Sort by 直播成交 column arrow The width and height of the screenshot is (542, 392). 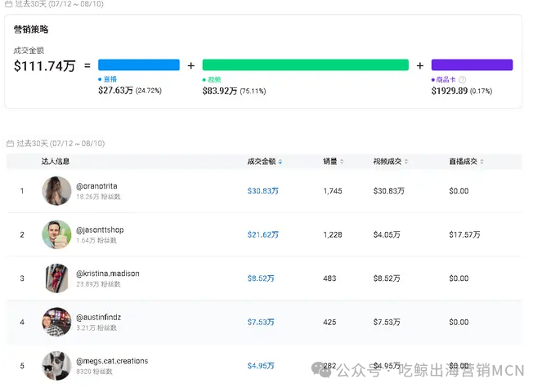482,162
